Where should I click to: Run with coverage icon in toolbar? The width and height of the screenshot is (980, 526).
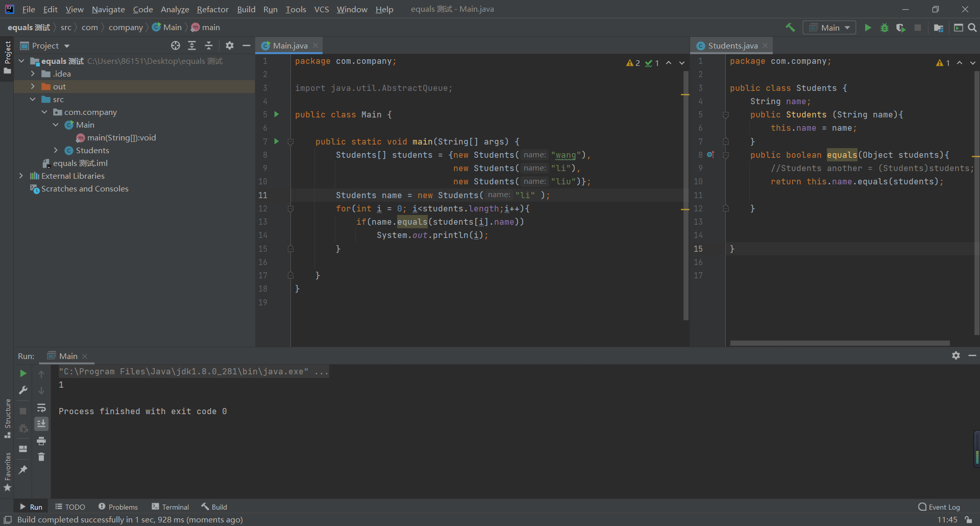tap(901, 28)
